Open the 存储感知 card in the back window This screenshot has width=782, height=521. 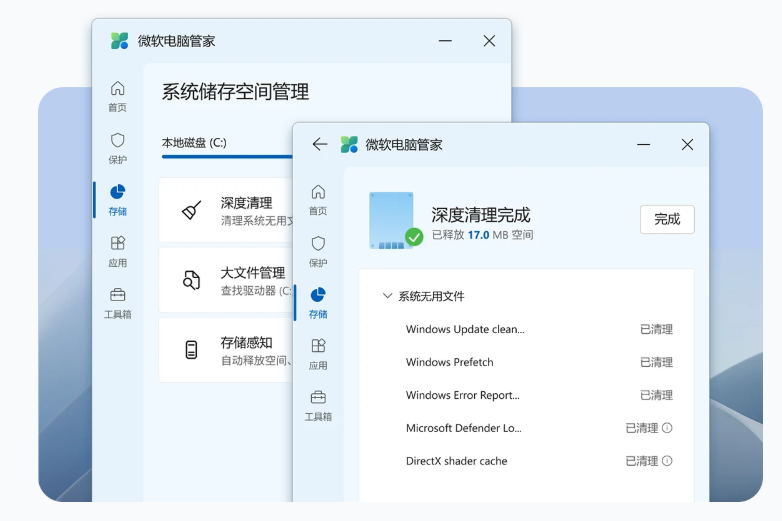pyautogui.click(x=225, y=350)
